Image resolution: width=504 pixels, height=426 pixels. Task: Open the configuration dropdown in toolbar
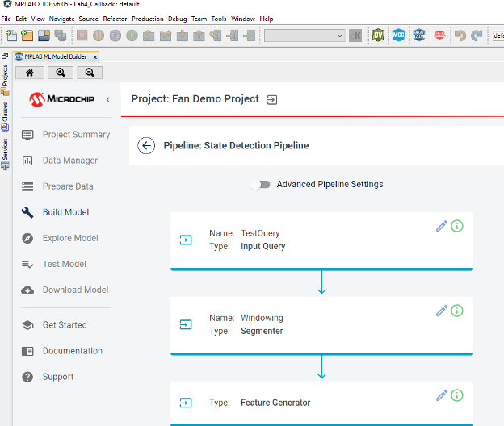click(x=304, y=35)
